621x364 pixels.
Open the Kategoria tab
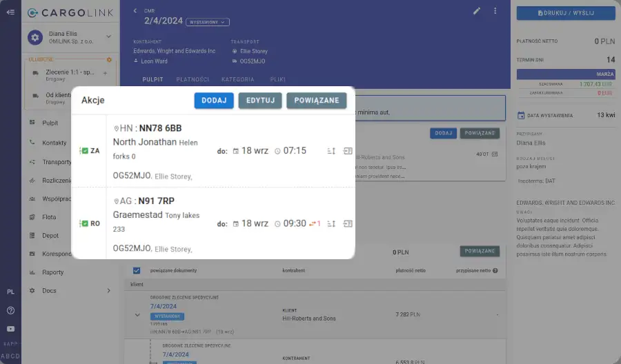[237, 79]
